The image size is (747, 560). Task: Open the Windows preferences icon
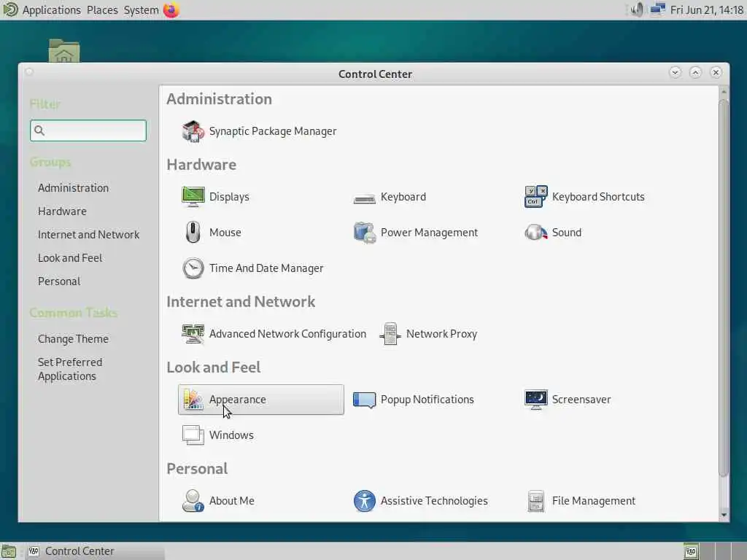193,435
